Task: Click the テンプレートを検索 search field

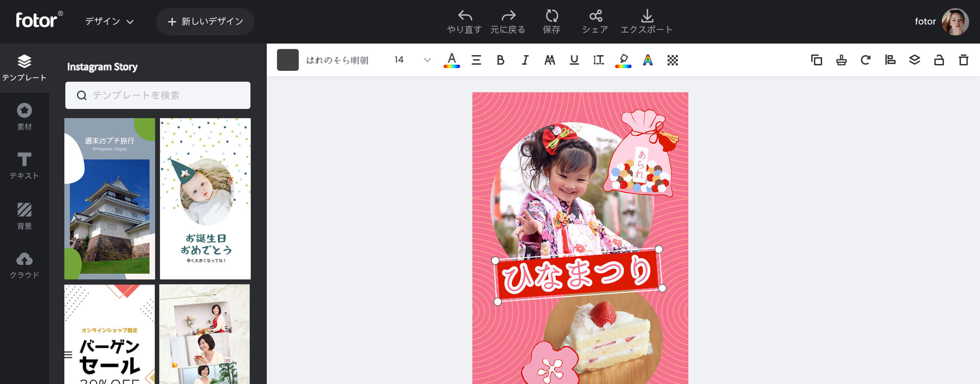Action: [158, 95]
